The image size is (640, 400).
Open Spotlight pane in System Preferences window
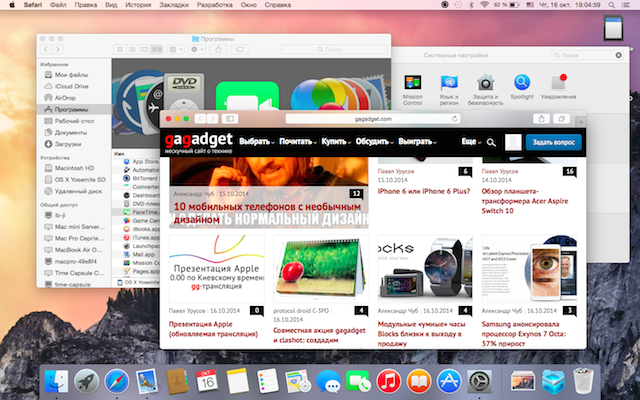coord(522,87)
